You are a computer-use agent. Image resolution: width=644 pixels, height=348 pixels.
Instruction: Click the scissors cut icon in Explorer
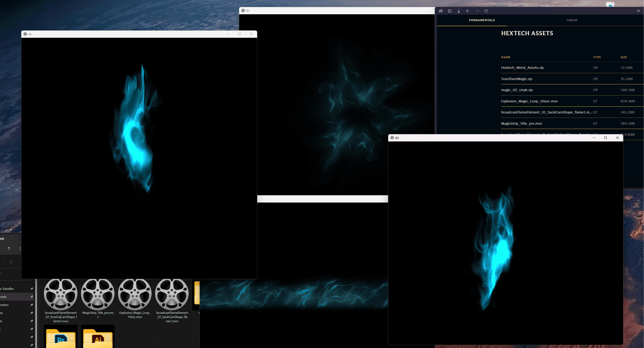11,261
